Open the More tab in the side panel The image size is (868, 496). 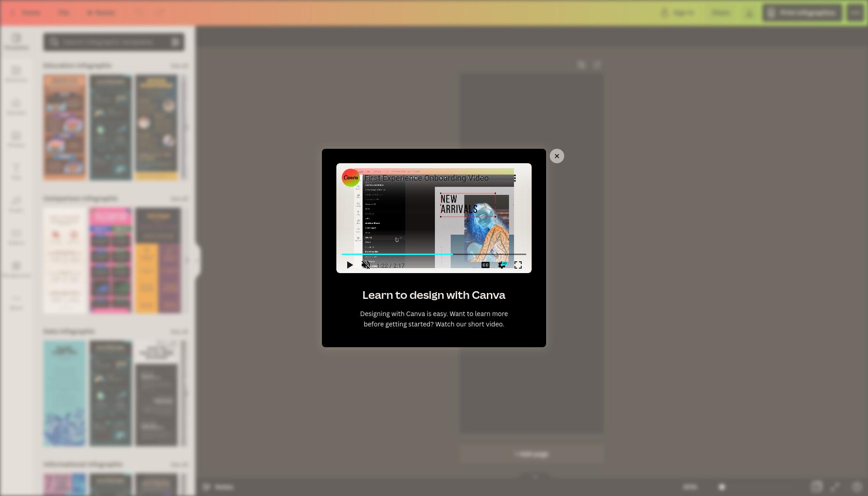pos(16,302)
